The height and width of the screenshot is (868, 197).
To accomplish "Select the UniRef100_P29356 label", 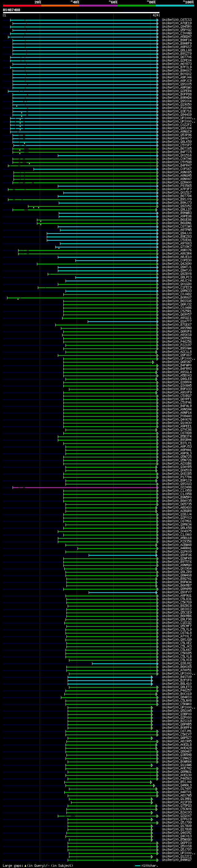I will [177, 542].
